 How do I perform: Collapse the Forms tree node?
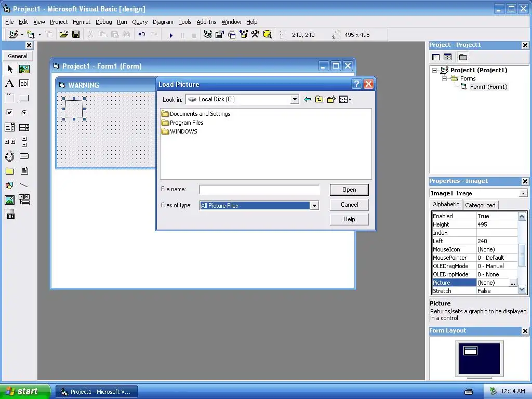[x=445, y=79]
